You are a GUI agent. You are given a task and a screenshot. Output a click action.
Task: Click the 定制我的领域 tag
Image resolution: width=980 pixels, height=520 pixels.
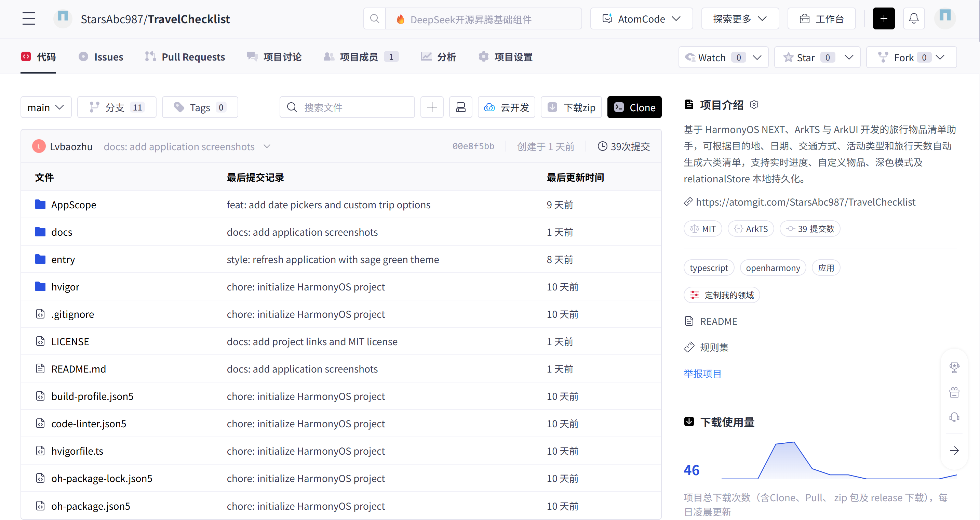click(x=722, y=295)
